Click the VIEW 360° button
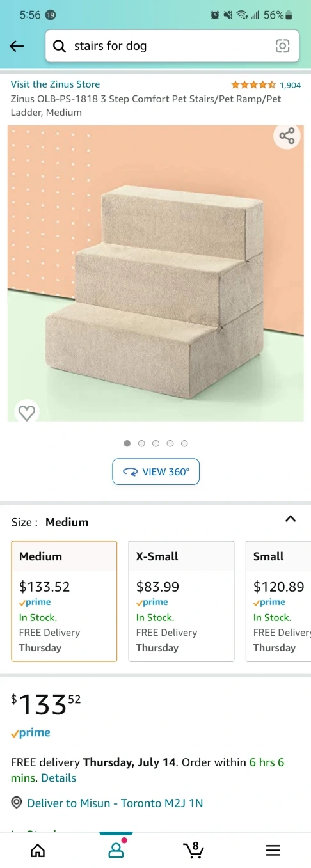This screenshot has width=311, height=868. click(x=155, y=471)
